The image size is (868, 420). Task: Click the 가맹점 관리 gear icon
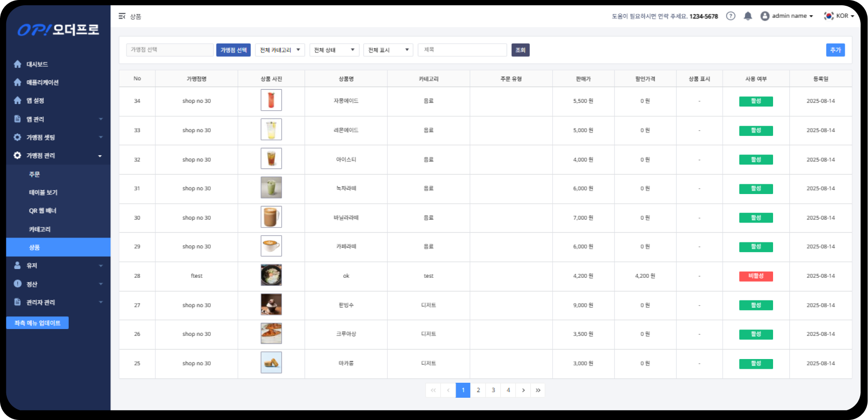pos(17,155)
